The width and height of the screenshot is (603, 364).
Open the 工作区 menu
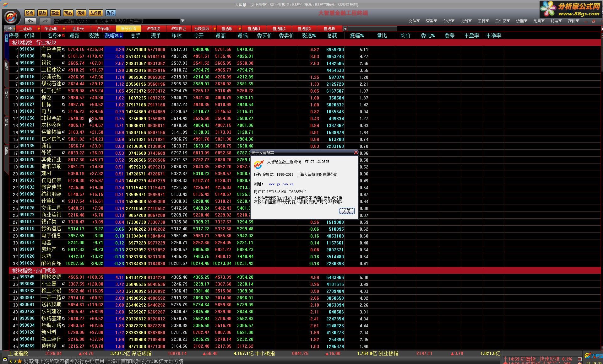503,21
